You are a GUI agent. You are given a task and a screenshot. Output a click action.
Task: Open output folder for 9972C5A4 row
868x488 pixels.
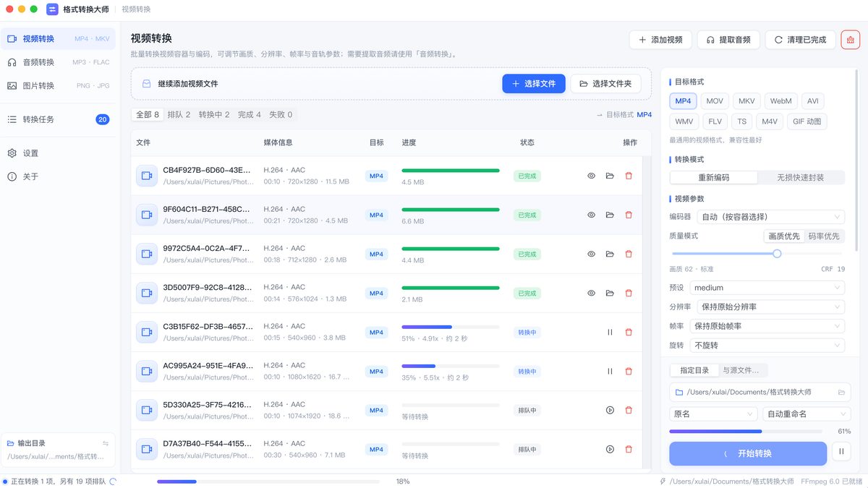click(x=610, y=254)
